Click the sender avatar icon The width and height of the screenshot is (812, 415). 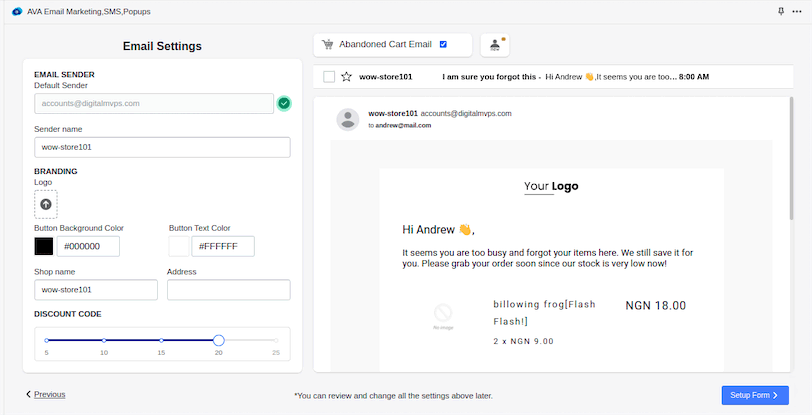[348, 120]
